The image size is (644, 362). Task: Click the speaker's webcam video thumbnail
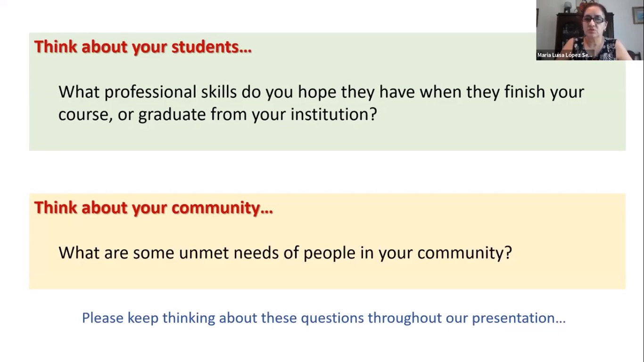tap(590, 30)
